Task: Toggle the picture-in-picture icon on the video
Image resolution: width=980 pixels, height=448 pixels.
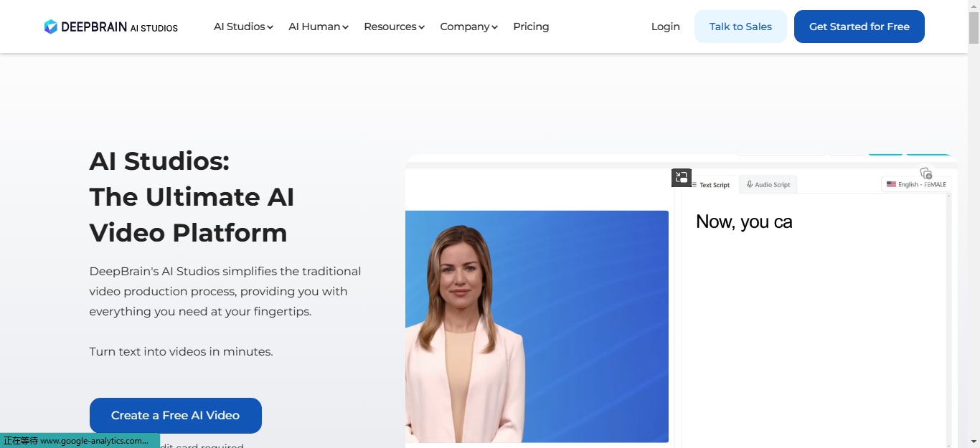Action: click(682, 178)
